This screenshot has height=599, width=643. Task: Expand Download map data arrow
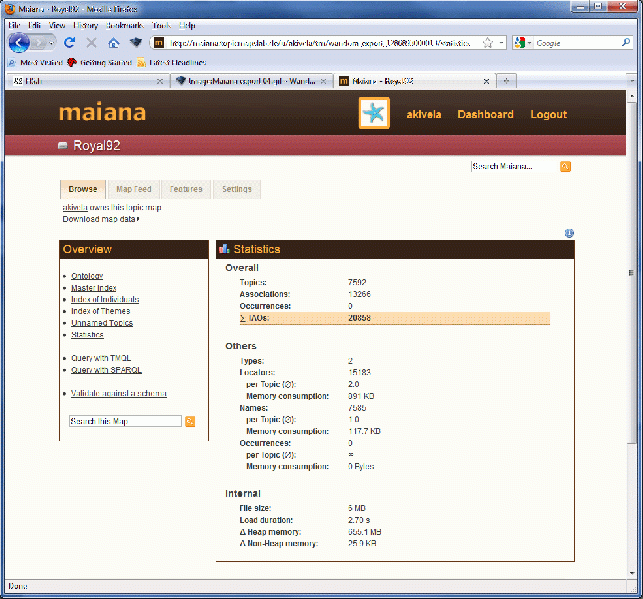(x=138, y=218)
